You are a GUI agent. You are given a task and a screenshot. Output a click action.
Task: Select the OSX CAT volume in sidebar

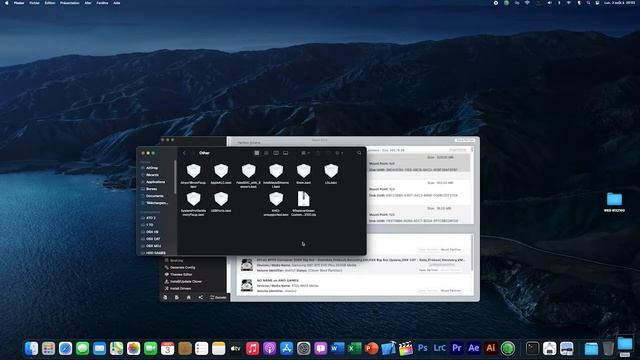tap(153, 238)
